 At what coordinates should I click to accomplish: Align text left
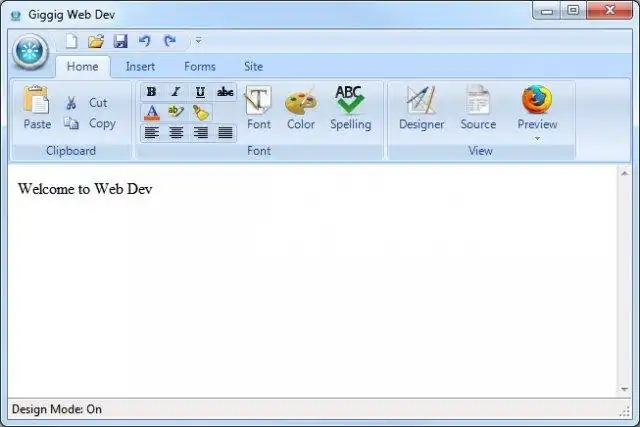tap(151, 133)
